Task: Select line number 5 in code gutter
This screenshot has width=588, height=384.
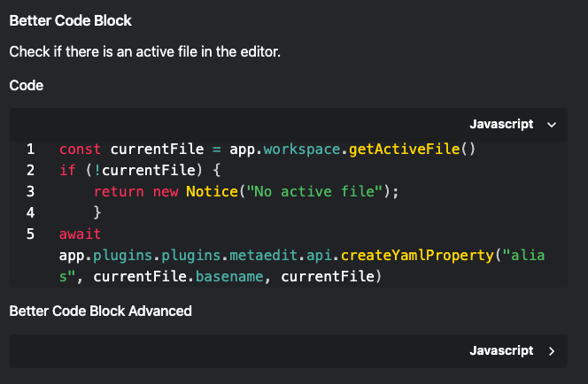Action: 31,234
